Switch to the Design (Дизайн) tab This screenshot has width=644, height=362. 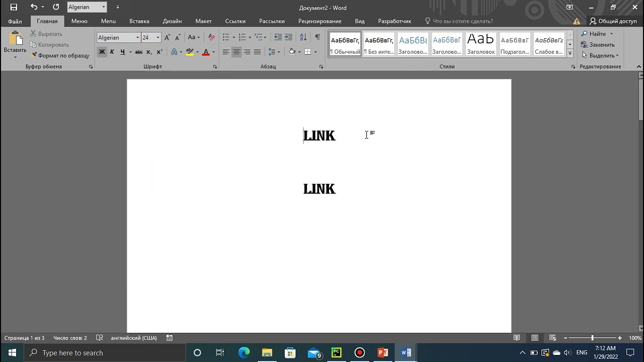tap(172, 21)
